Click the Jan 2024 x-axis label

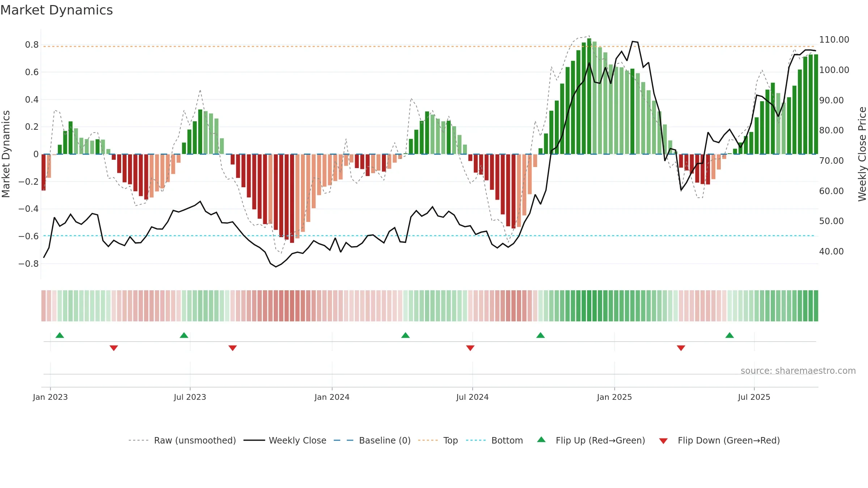pyautogui.click(x=332, y=397)
